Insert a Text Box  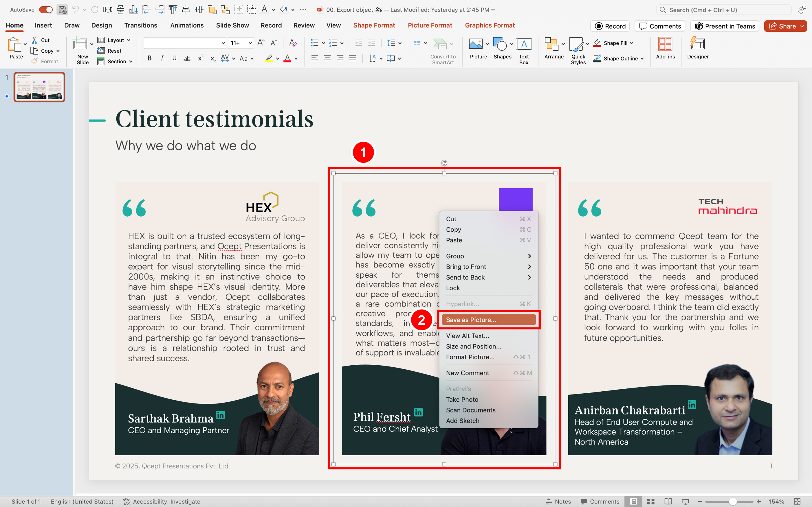(x=523, y=50)
